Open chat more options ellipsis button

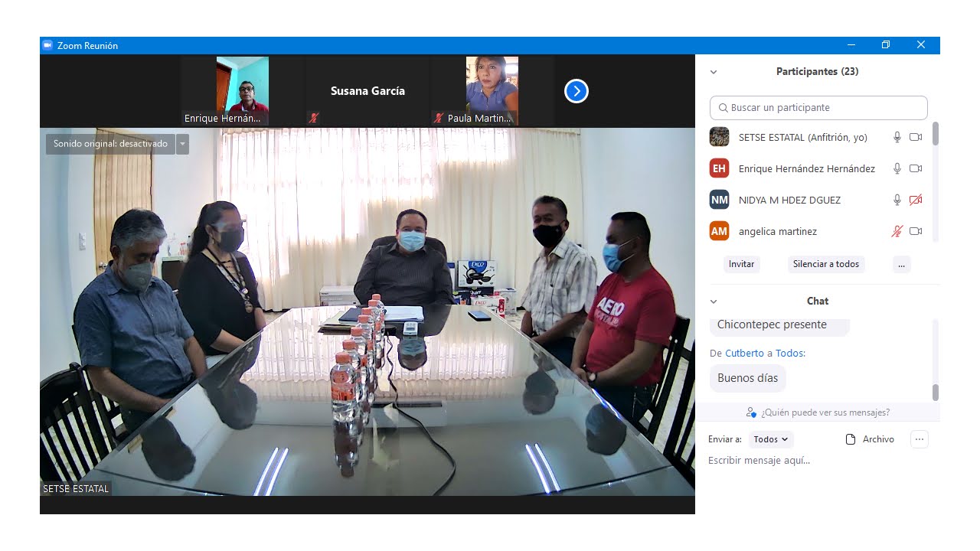[x=920, y=439]
